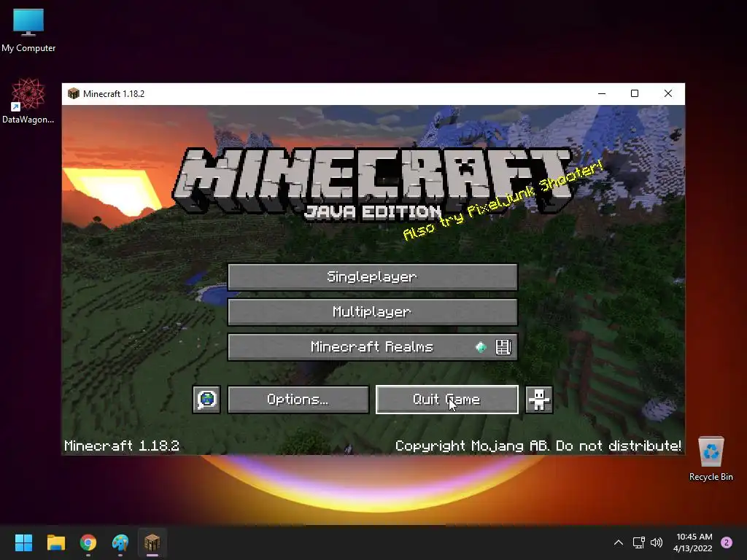
Task: Maximize the Minecraft window
Action: (x=635, y=93)
